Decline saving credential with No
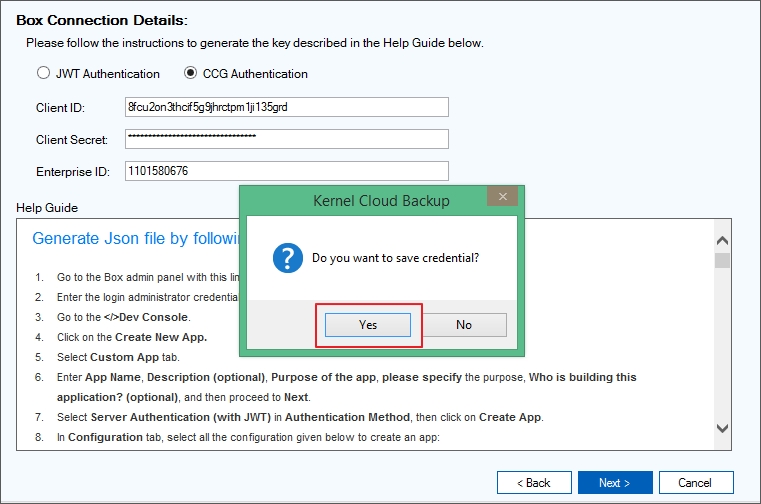This screenshot has height=504, width=761. pyautogui.click(x=464, y=325)
